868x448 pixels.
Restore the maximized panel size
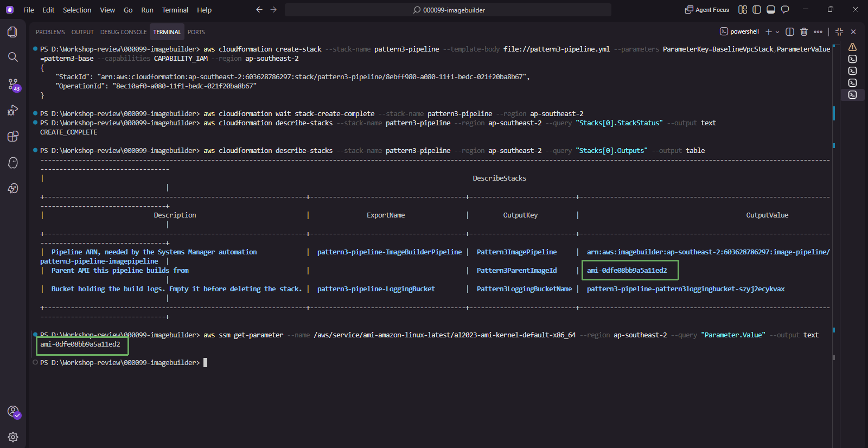(x=839, y=32)
